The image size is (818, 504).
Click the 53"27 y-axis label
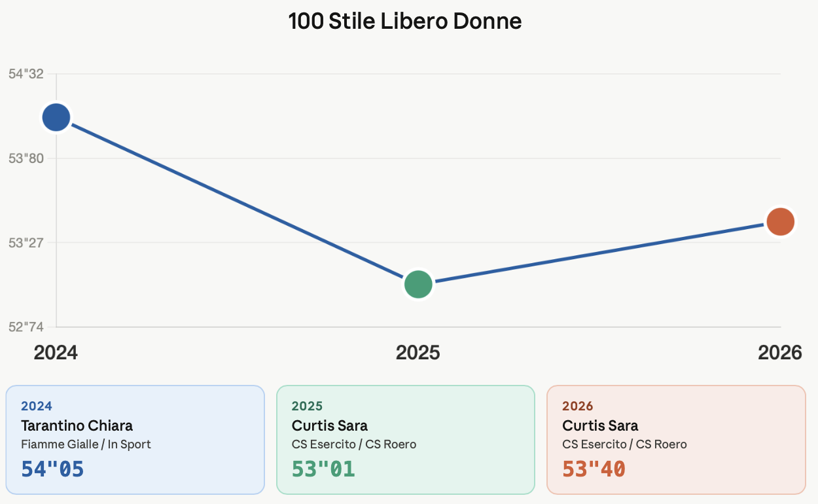click(26, 243)
